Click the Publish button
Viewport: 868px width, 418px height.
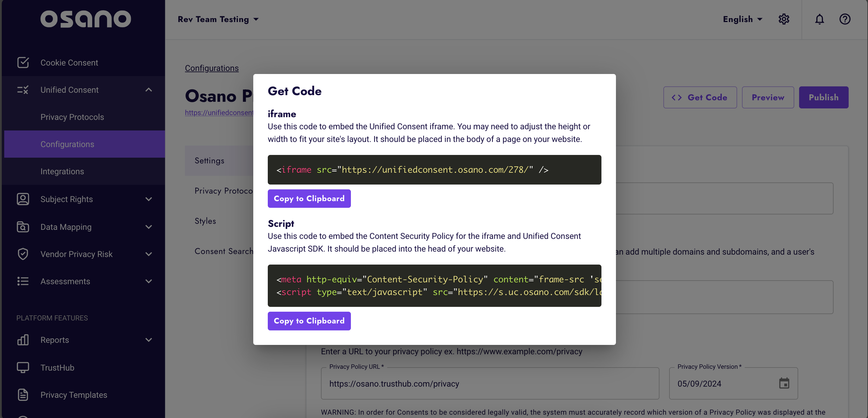(x=824, y=97)
